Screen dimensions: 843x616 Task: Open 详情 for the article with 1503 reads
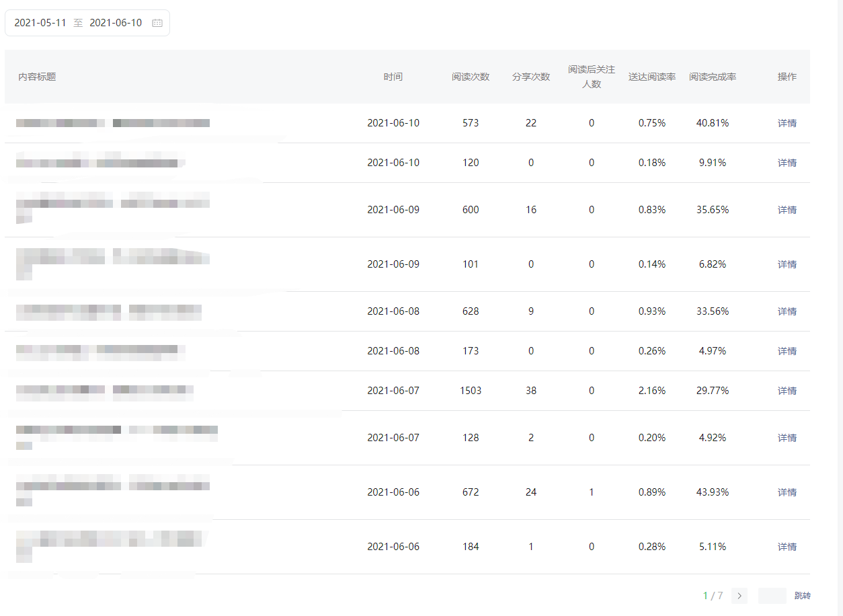(x=787, y=391)
